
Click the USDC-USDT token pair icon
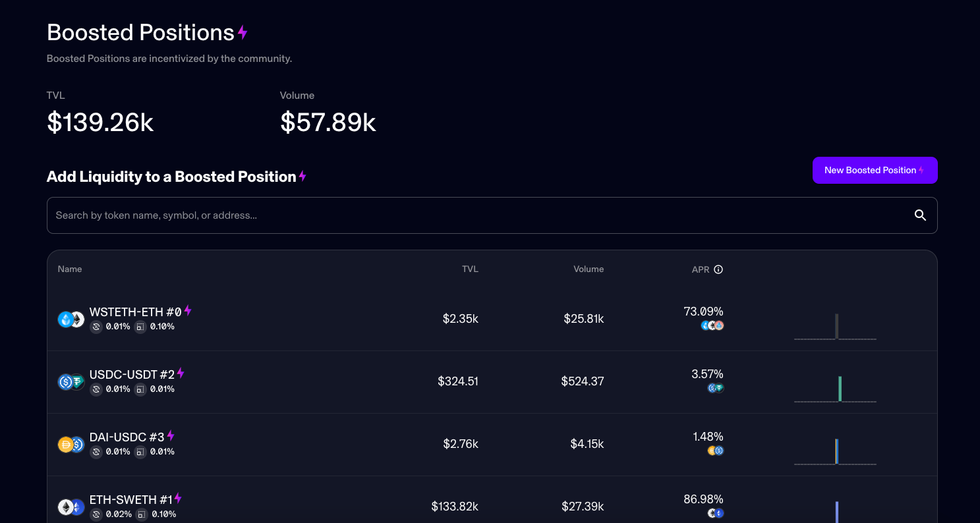tap(72, 382)
